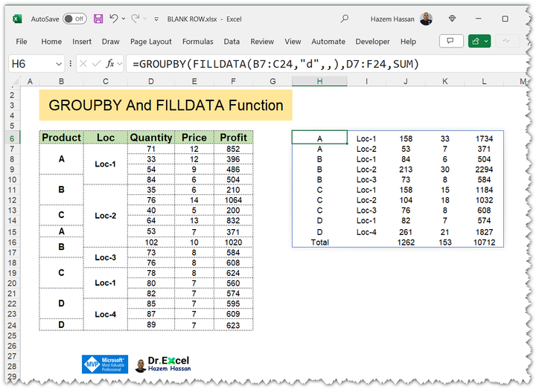Select row 15 header
Screen dimensions: 539x392
tap(12, 232)
